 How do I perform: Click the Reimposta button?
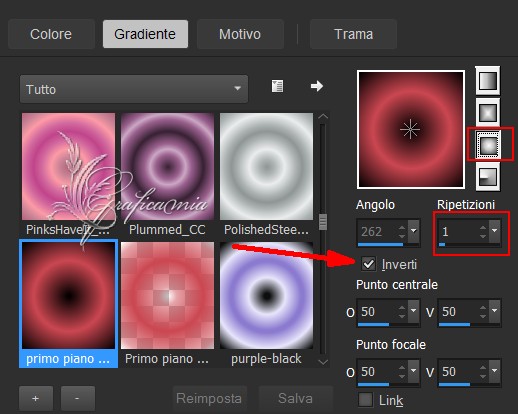[209, 398]
